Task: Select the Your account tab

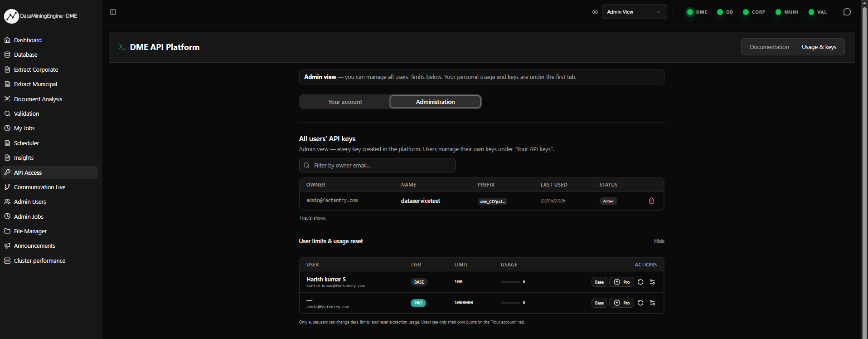Action: (345, 102)
